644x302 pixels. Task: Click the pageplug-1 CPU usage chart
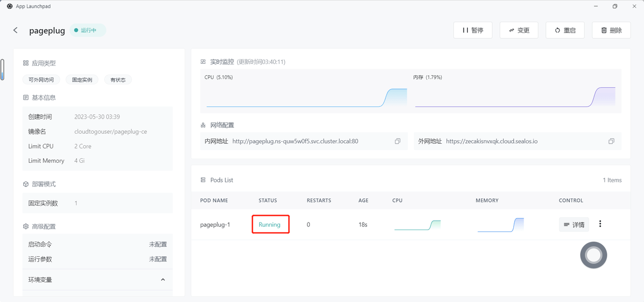pos(417,225)
